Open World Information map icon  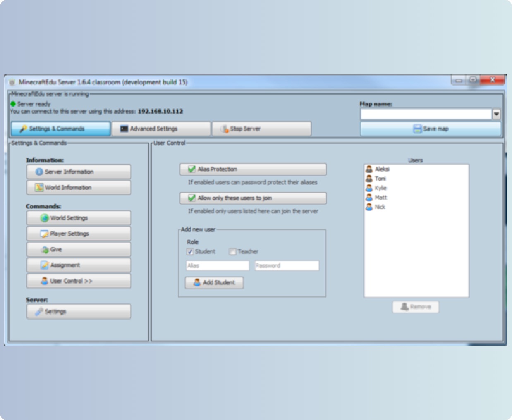pyautogui.click(x=39, y=187)
